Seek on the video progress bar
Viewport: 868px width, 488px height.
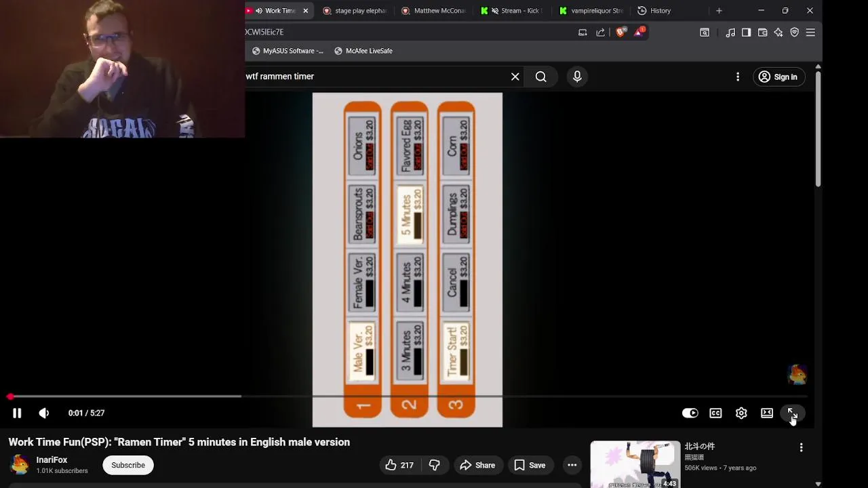(x=408, y=396)
